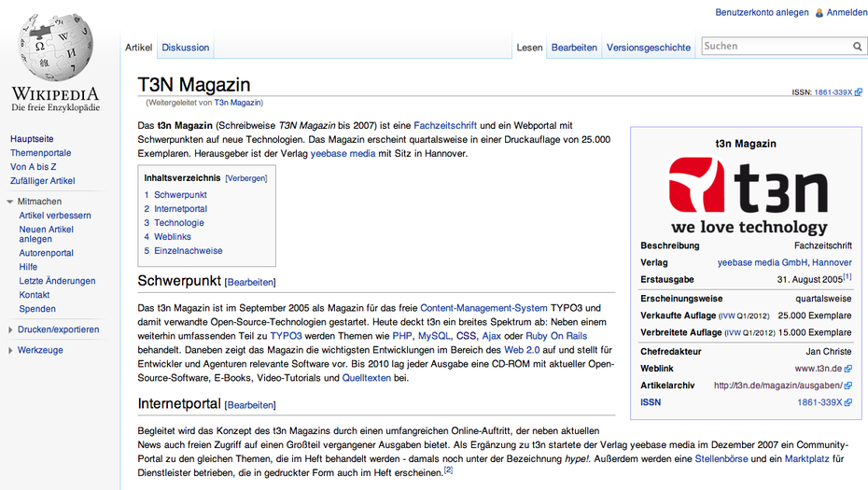
Task: Click the search magnifier icon
Action: [857, 47]
